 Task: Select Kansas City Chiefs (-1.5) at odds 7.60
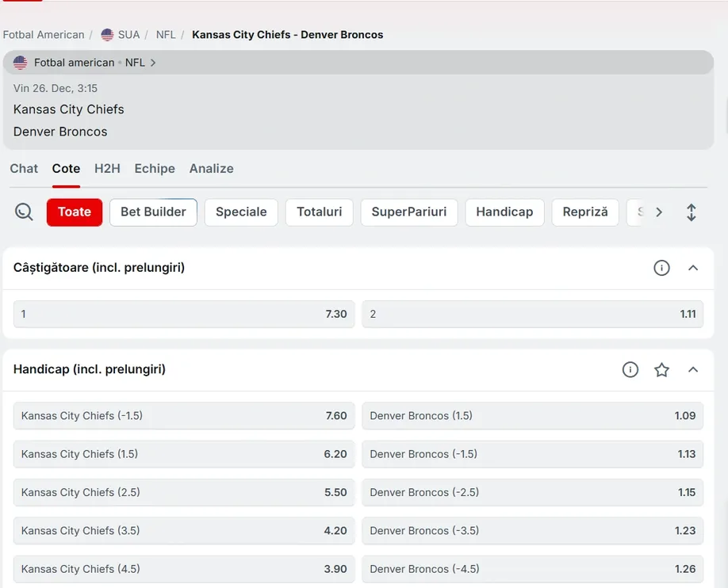(183, 415)
